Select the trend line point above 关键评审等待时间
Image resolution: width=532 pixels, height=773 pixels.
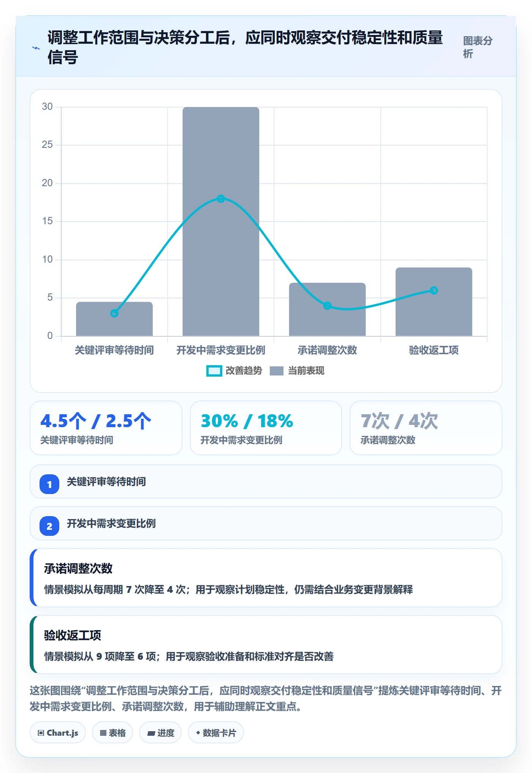click(114, 313)
